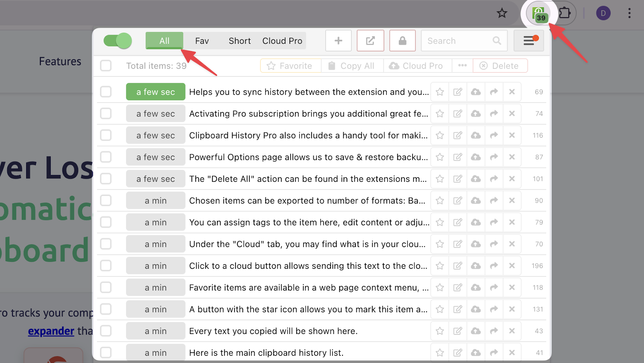
Task: Star the "Chosen items can be exported" item
Action: (440, 200)
